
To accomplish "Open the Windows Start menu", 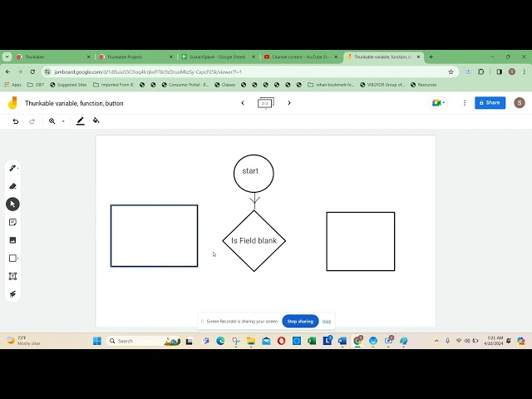I will coord(97,341).
